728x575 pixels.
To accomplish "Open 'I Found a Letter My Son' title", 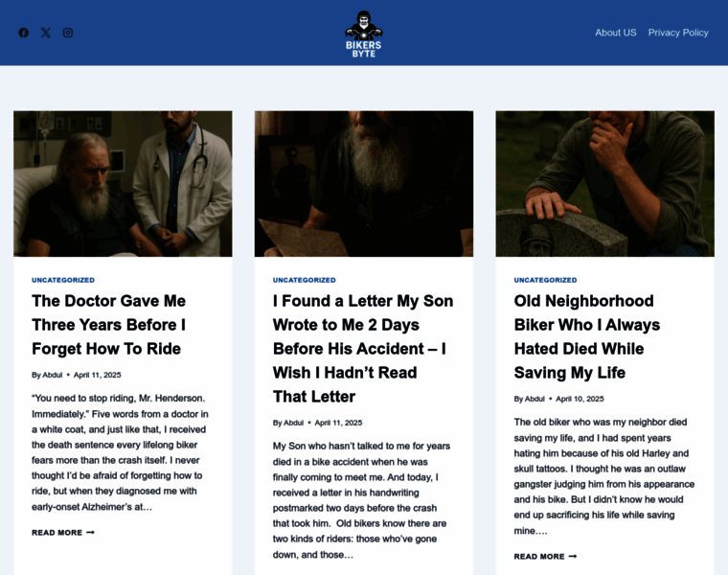I will (x=363, y=348).
